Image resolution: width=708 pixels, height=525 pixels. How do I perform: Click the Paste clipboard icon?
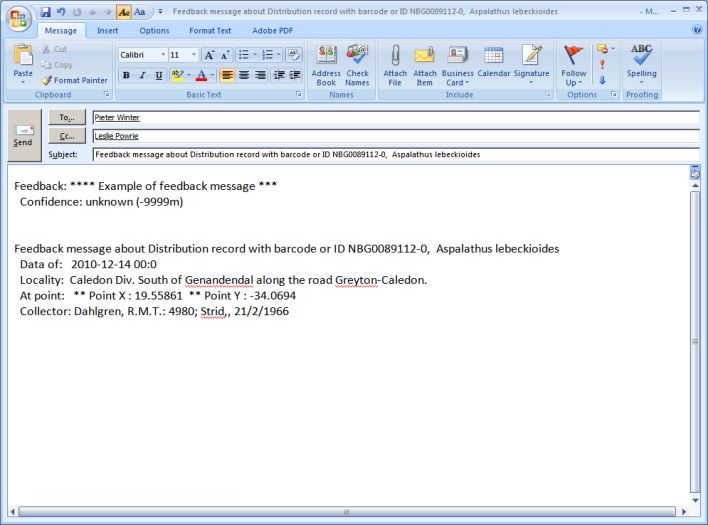pyautogui.click(x=23, y=55)
